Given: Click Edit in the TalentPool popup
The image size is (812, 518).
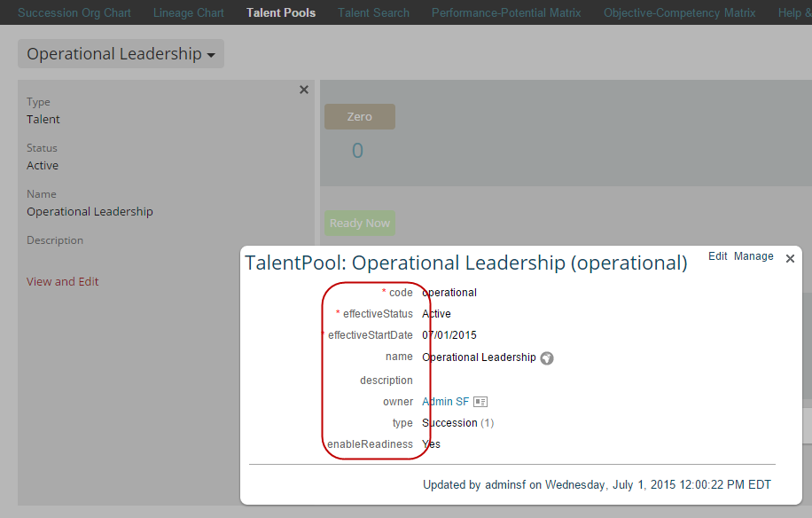Looking at the screenshot, I should [718, 255].
